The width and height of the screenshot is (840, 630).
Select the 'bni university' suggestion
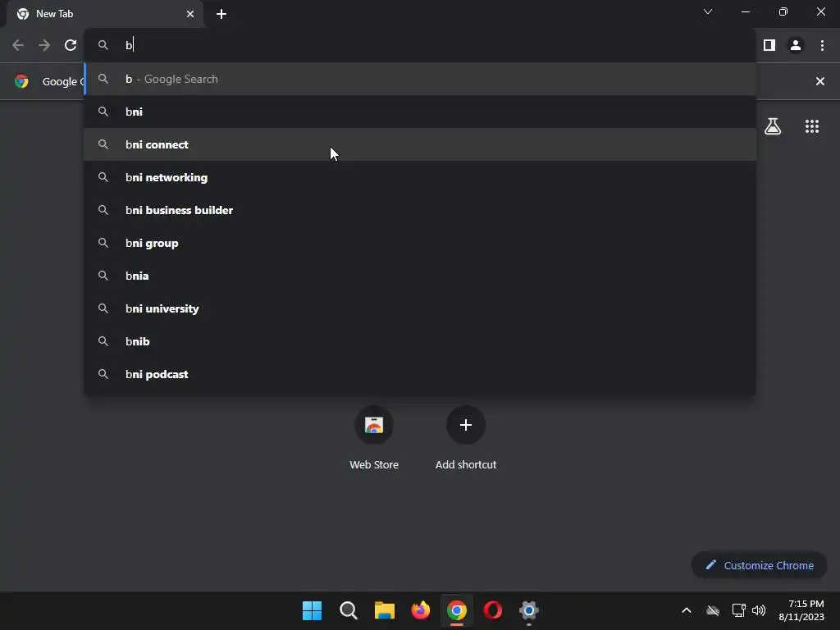[420, 308]
